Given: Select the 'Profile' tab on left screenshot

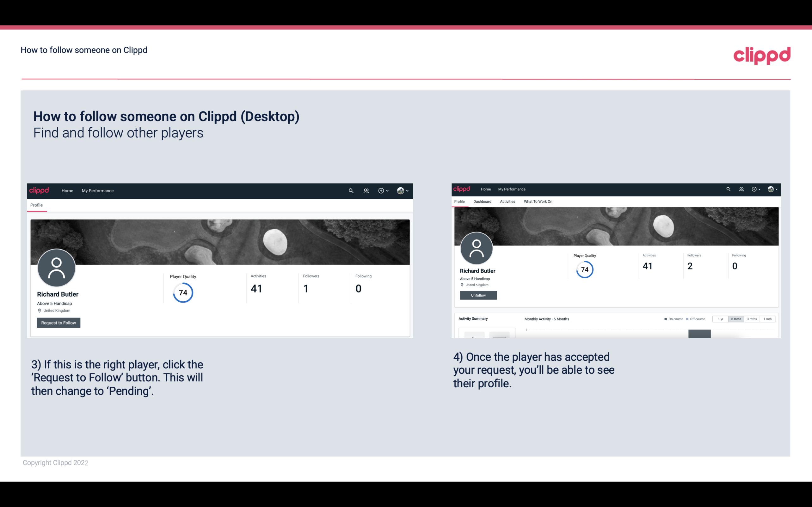Looking at the screenshot, I should 37,204.
